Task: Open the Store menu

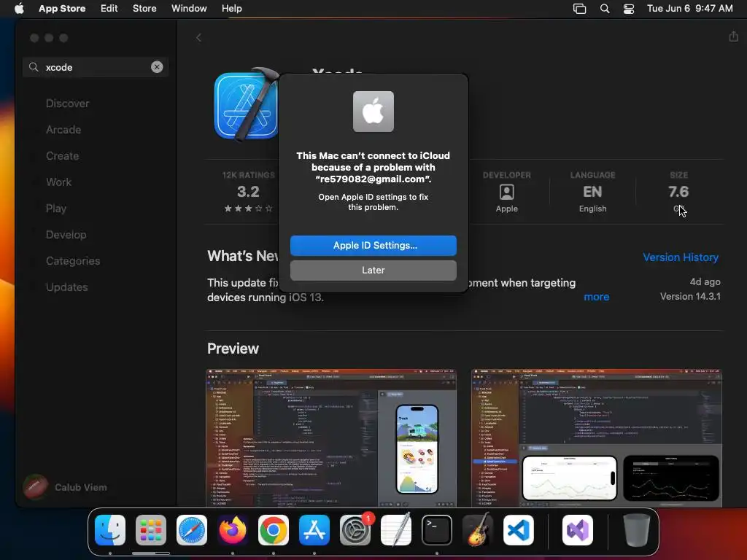Action: 144,9
